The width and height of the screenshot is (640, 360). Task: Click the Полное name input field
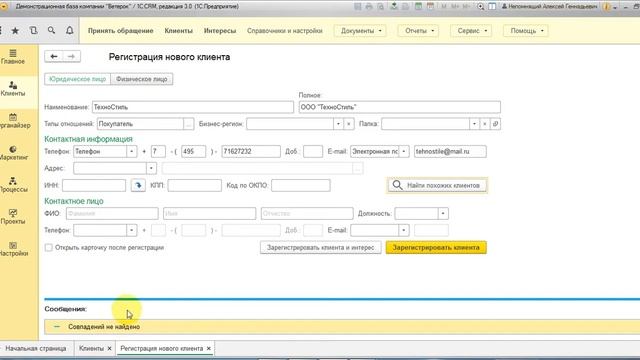click(400, 107)
